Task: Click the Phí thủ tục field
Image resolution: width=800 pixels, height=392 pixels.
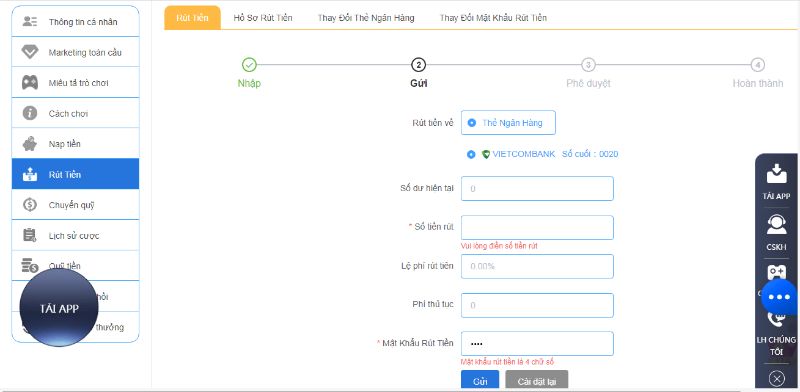Action: (x=537, y=305)
